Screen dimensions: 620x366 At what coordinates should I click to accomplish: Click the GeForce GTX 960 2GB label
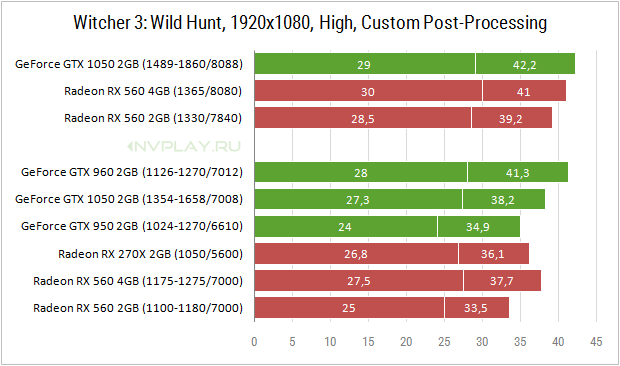132,172
